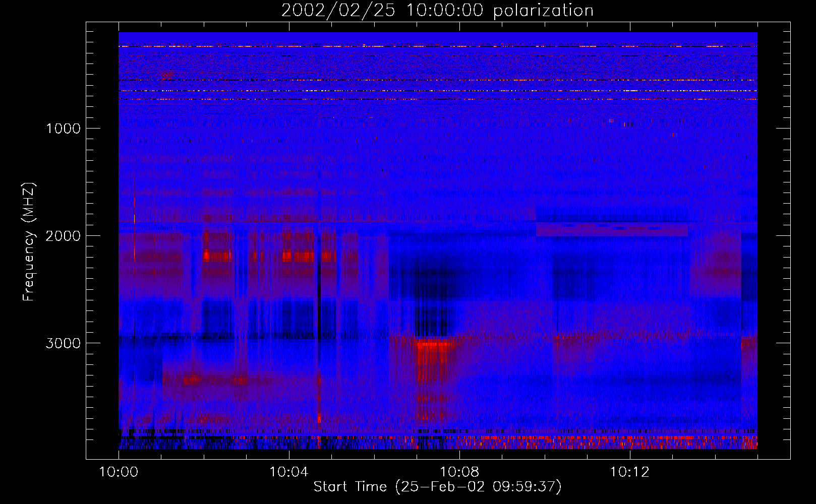Click the '10:00' time axis label

119,472
